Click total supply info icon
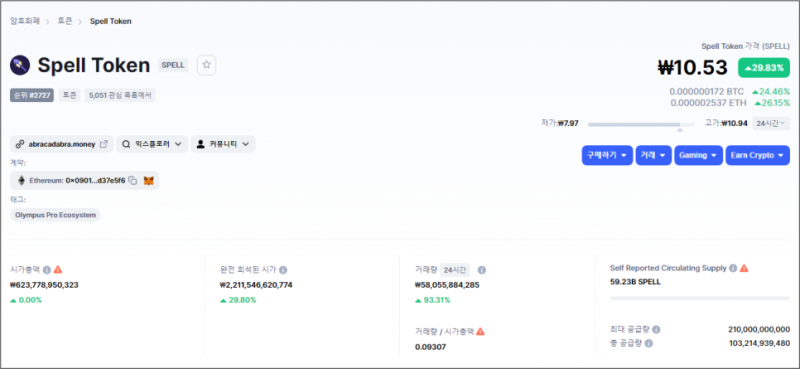The image size is (800, 369). 648,343
